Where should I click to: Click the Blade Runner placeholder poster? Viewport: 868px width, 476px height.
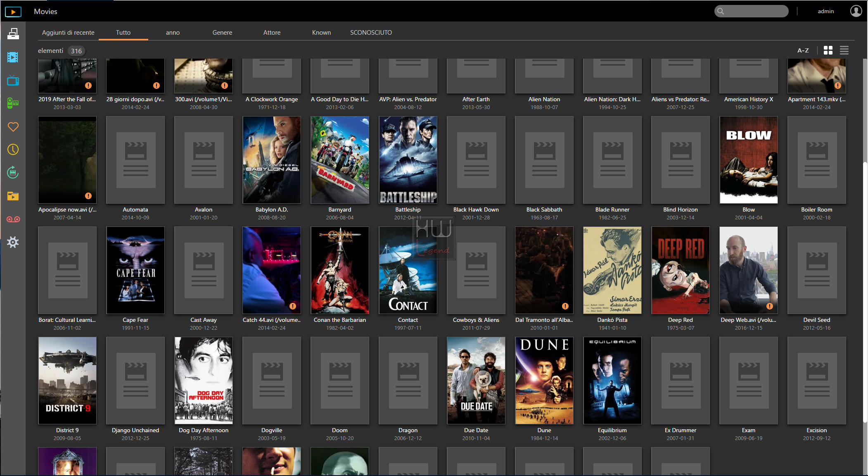612,160
